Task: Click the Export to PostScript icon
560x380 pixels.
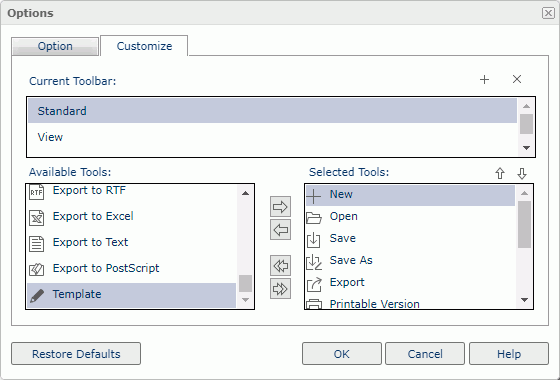Action: point(36,269)
